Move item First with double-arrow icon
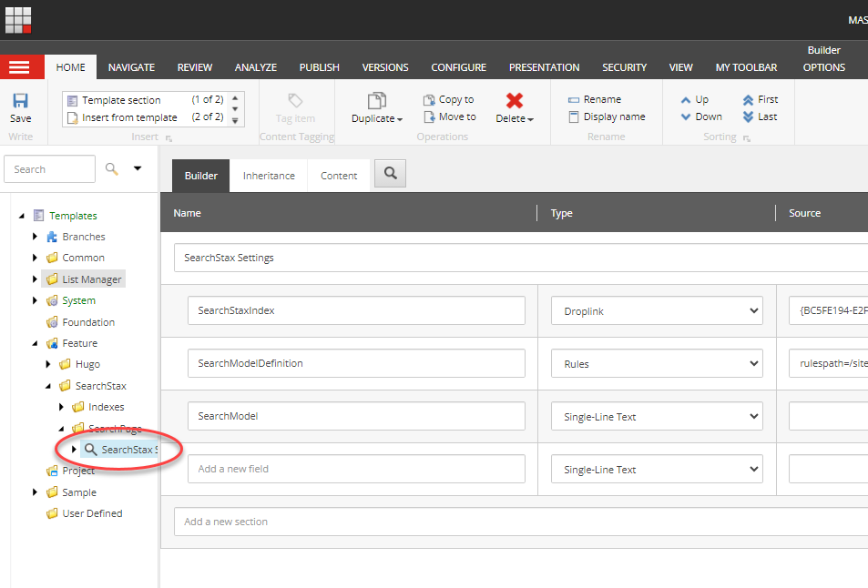 click(749, 99)
